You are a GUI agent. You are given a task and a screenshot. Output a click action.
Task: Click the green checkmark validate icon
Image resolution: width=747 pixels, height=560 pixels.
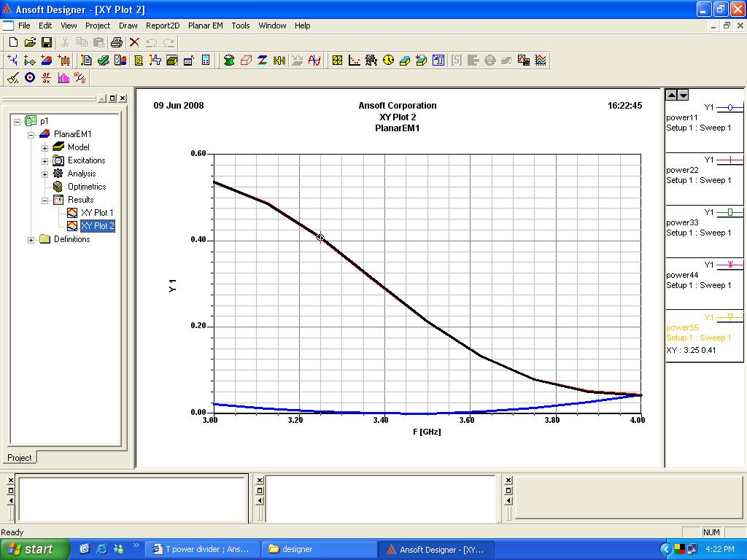[x=103, y=61]
